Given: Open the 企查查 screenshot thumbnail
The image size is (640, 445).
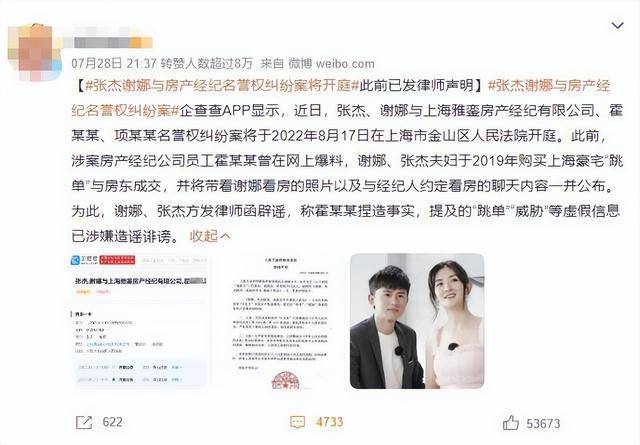Looking at the screenshot, I should point(140,321).
